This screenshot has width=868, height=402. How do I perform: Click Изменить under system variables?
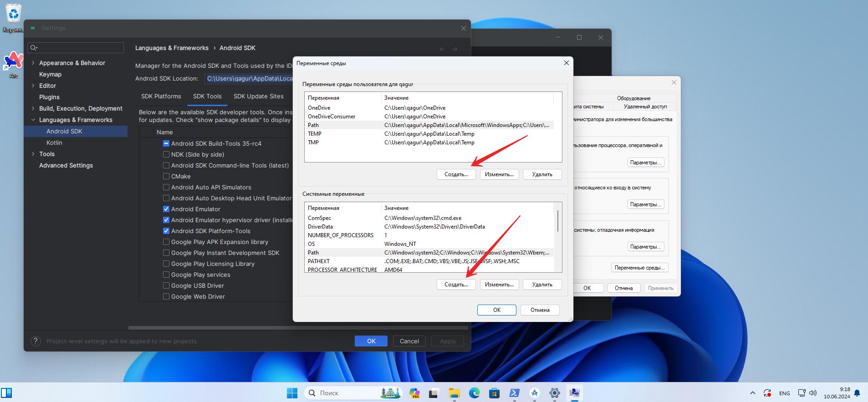[x=499, y=285]
